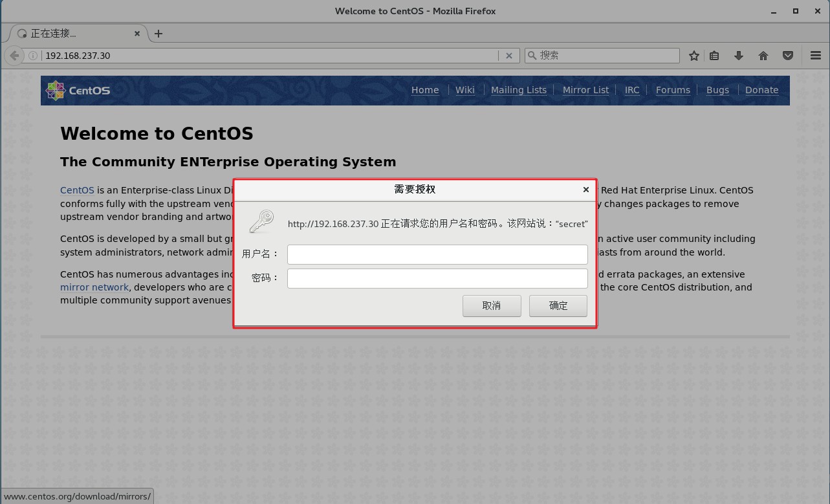Cancel the dialog with 取消 button
The height and width of the screenshot is (504, 830).
point(492,305)
